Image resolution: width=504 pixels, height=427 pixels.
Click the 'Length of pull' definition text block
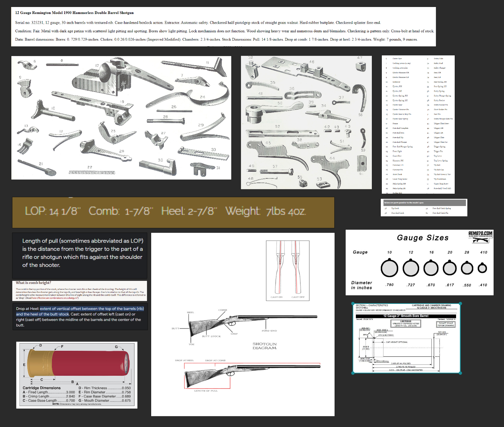tap(83, 253)
